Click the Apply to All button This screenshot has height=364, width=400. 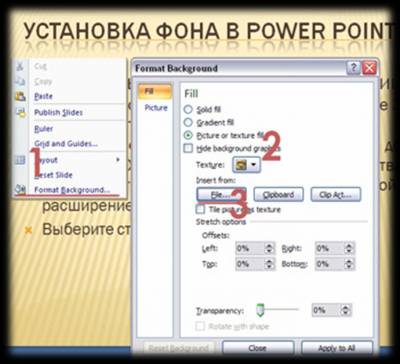tap(337, 348)
